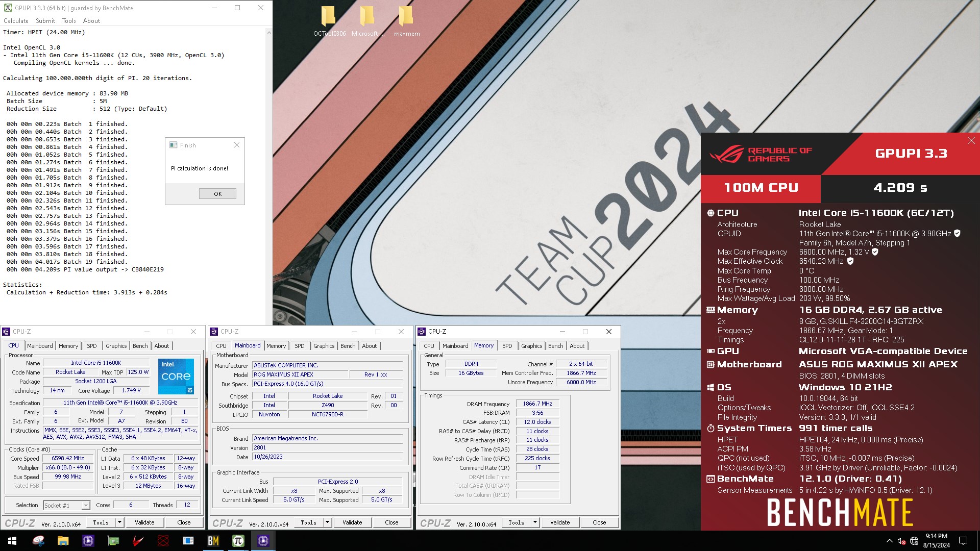Open the OCTool0306 desktop folder
The image size is (980, 551).
pos(329,20)
